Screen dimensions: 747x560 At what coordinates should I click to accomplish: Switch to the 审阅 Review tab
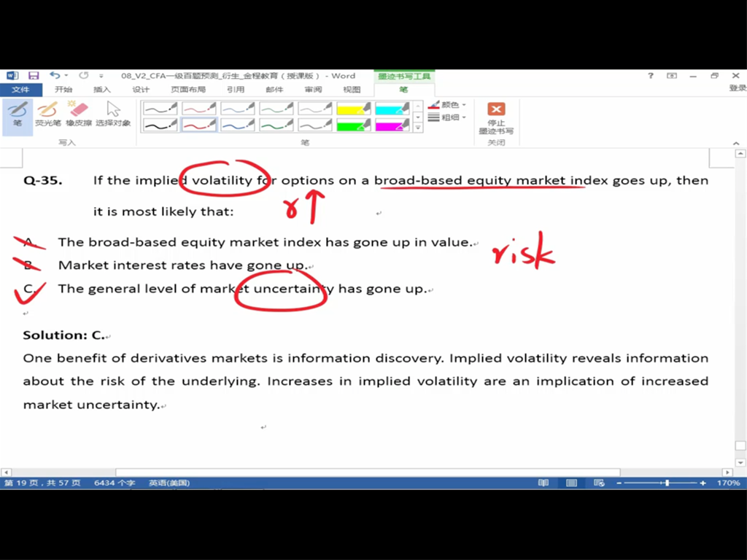313,90
